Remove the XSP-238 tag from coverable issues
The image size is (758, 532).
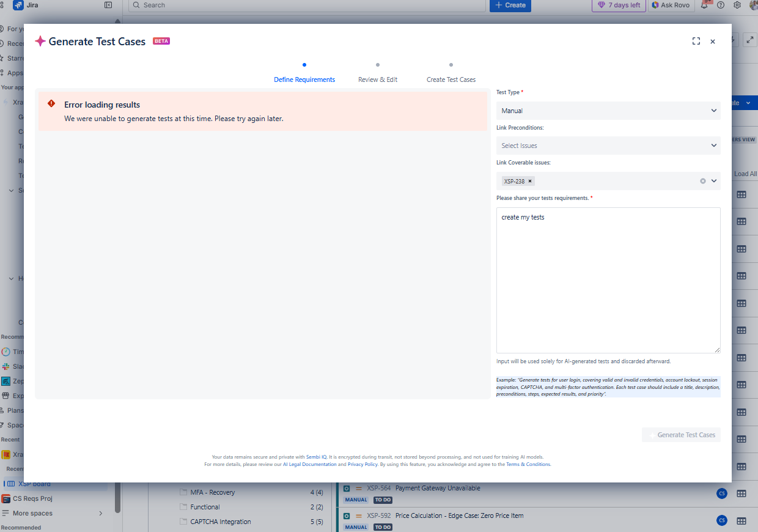click(x=530, y=181)
